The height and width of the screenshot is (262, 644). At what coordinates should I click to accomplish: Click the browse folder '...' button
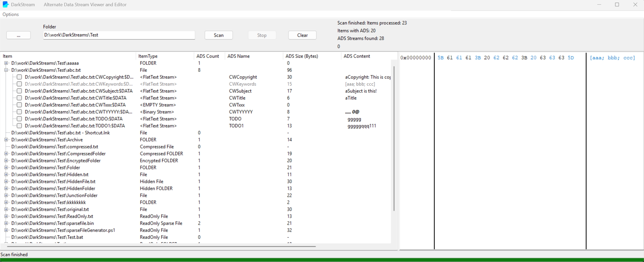click(18, 35)
